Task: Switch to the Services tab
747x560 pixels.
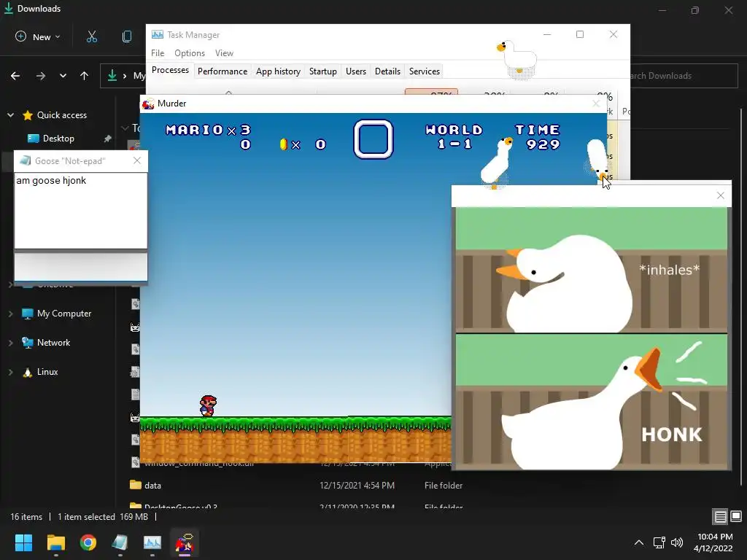Action: [x=425, y=71]
